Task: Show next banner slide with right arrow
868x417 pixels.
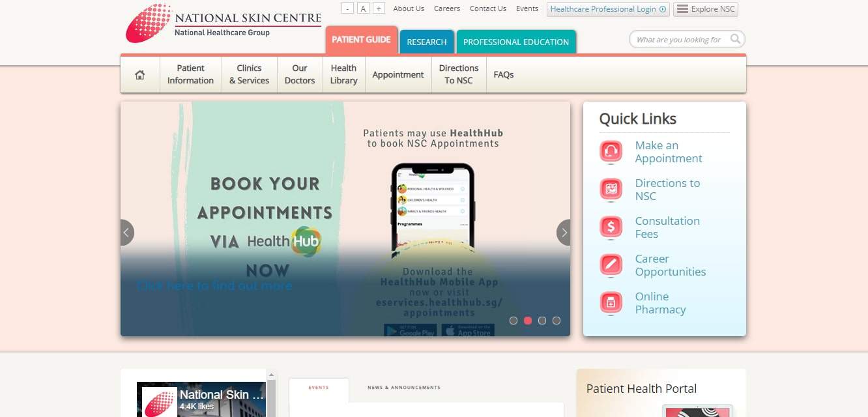Action: pyautogui.click(x=564, y=233)
